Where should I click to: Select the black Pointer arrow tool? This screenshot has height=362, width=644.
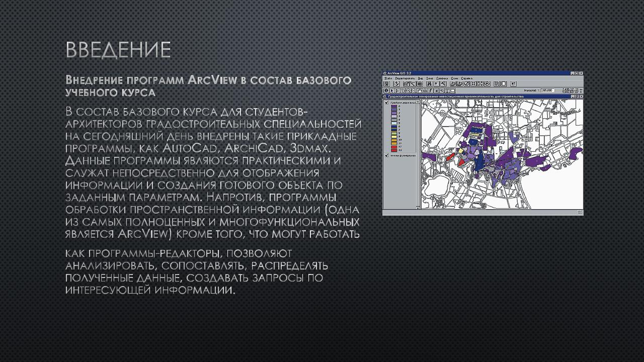pyautogui.click(x=392, y=90)
